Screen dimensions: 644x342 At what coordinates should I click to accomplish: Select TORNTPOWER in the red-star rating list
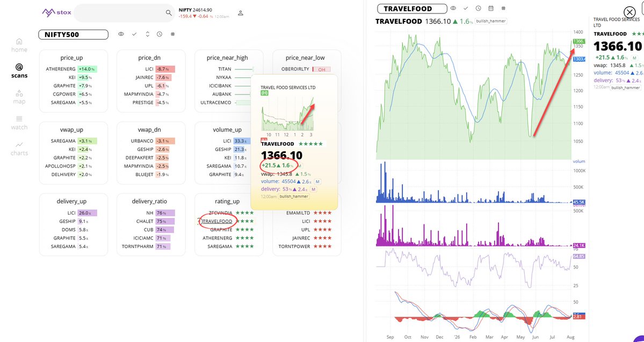click(x=294, y=246)
